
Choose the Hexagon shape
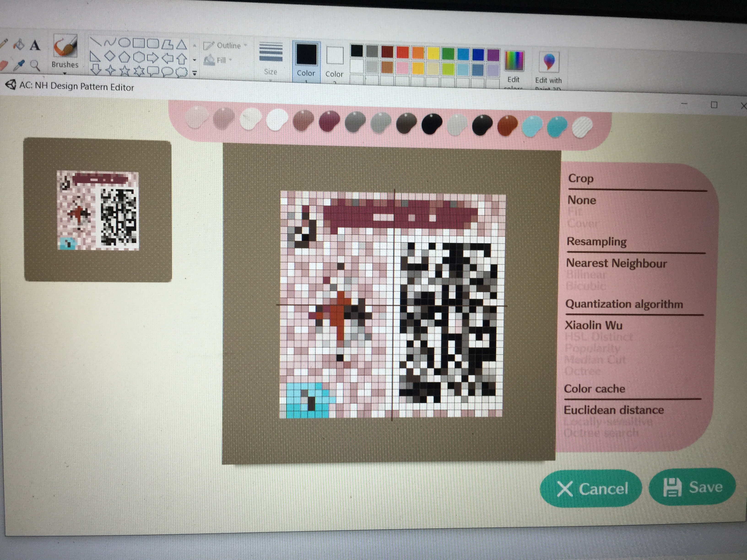point(139,57)
